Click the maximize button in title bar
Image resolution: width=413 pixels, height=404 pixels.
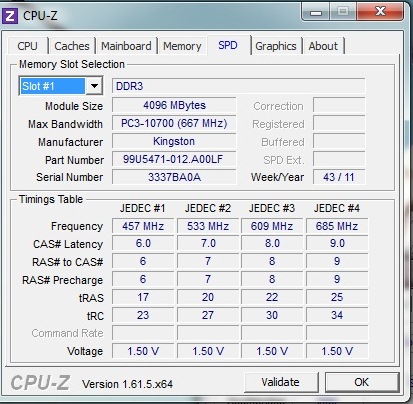tap(343, 12)
